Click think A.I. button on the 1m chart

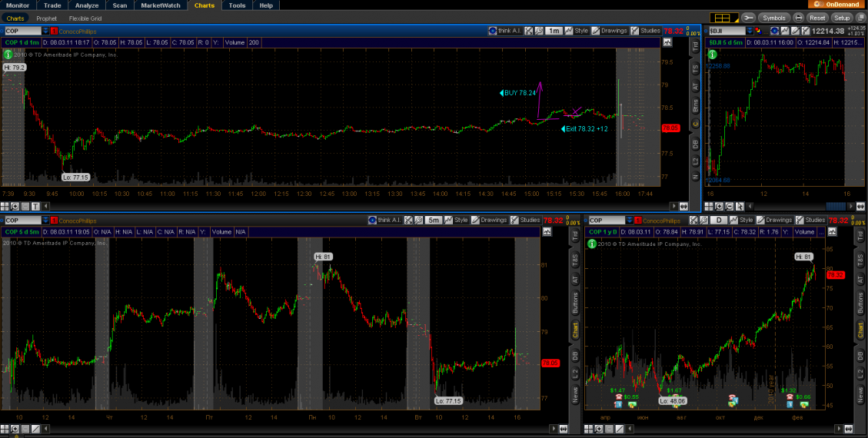(x=506, y=31)
